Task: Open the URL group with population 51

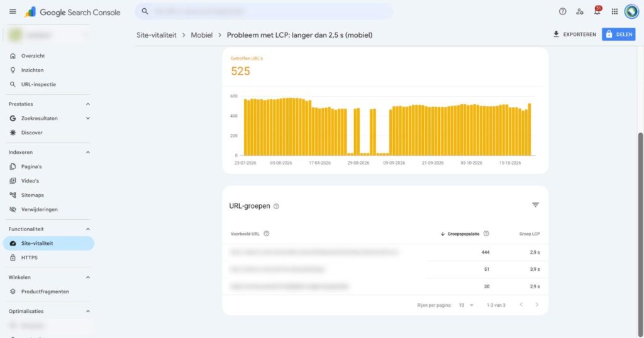Action: tap(386, 270)
